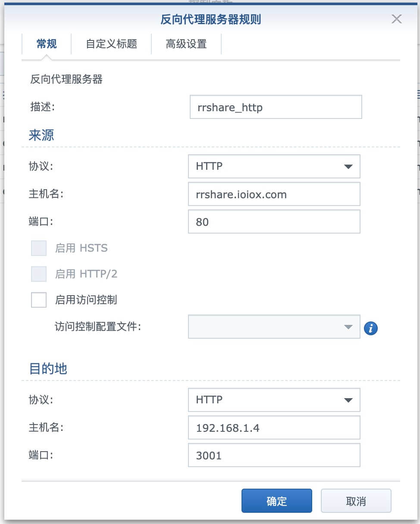This screenshot has width=420, height=524.
Task: Click the destination hostname field 192.168.1.4
Action: point(274,428)
